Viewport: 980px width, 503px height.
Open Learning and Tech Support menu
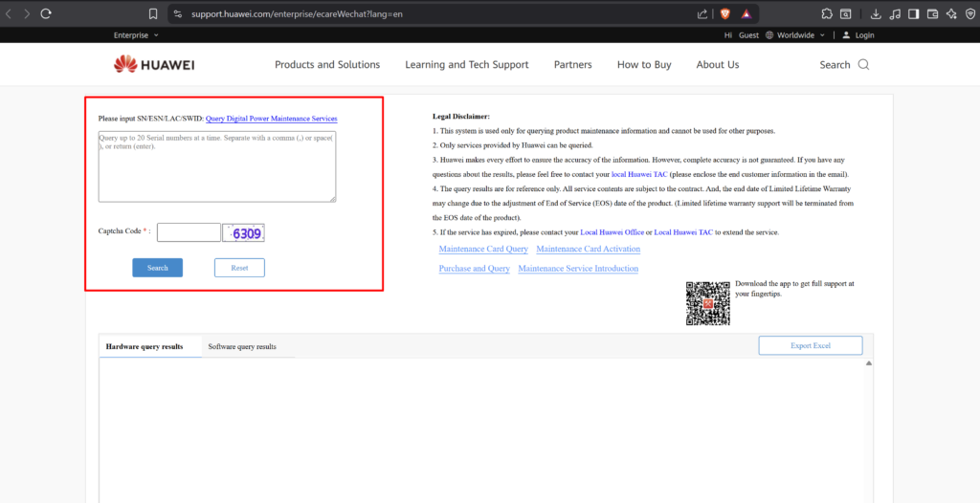[x=466, y=65]
